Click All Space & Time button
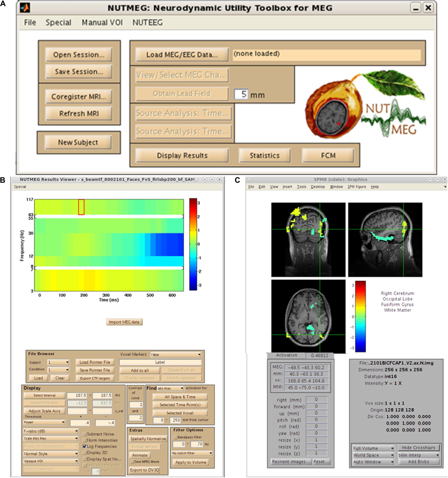This screenshot has width=448, height=478. click(x=180, y=397)
